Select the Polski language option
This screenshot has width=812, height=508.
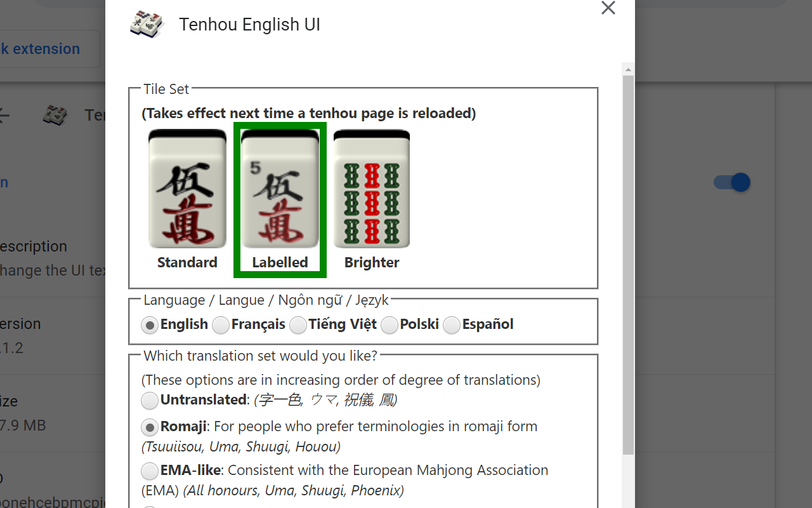point(390,324)
